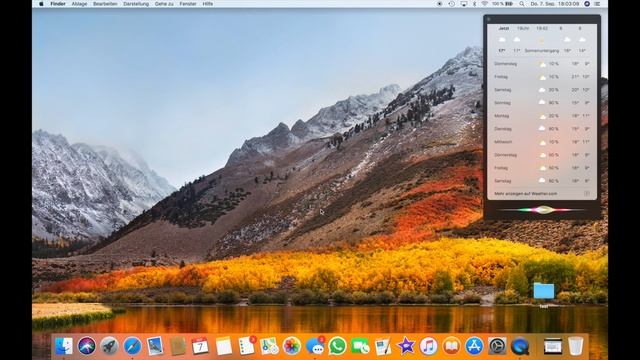Launch Siri from the dock
Viewport: 640px width, 360px height.
point(87,346)
